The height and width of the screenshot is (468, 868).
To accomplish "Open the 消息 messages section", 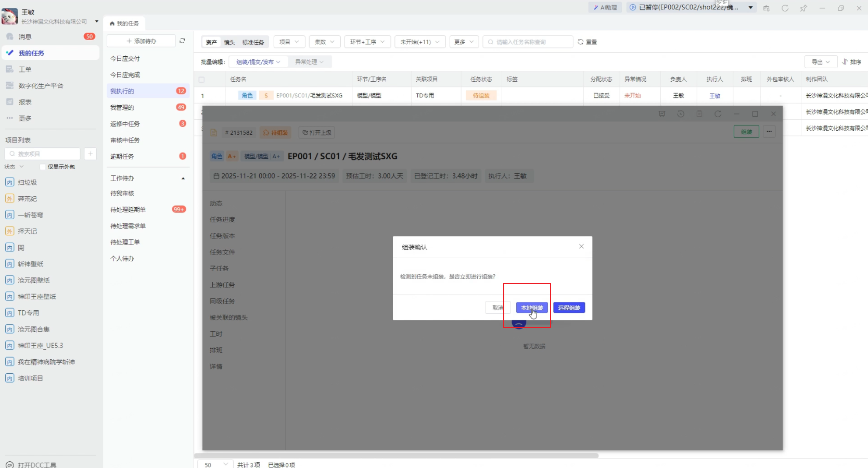I will pyautogui.click(x=25, y=36).
